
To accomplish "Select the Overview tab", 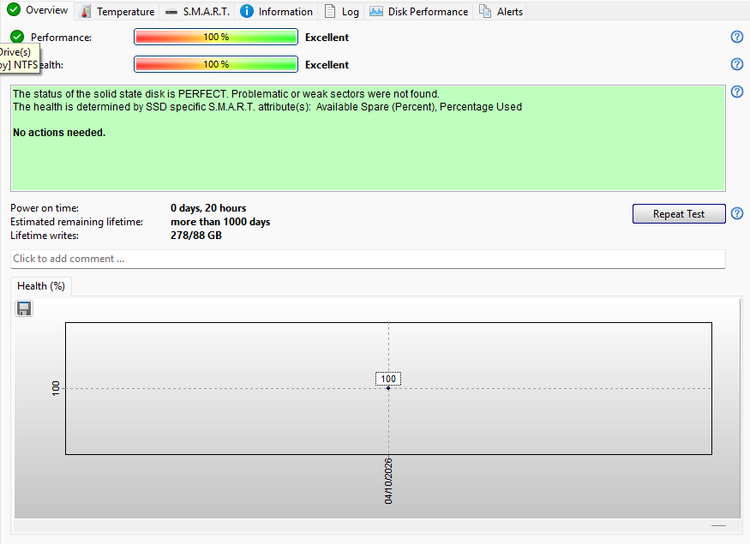I will pos(38,10).
